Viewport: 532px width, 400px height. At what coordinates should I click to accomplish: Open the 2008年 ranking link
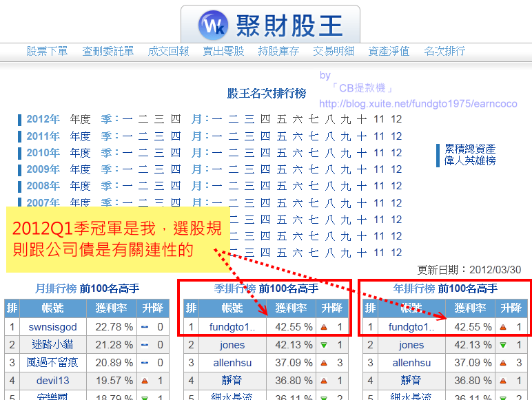pos(43,186)
